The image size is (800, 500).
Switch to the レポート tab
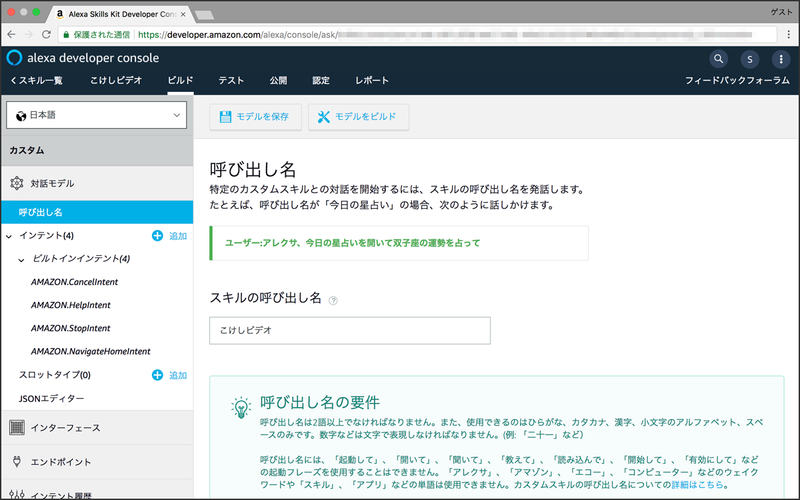372,80
